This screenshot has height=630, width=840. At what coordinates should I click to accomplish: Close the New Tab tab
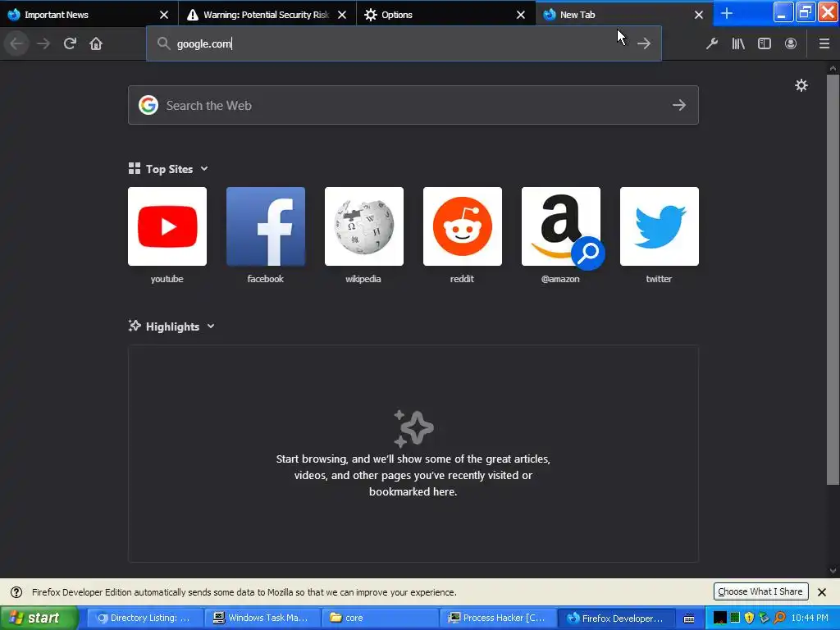coord(699,15)
